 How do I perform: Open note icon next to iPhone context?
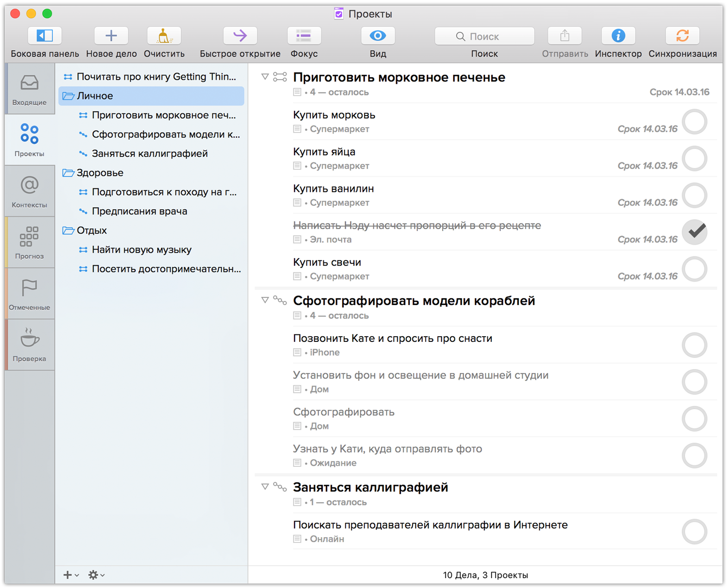(297, 352)
